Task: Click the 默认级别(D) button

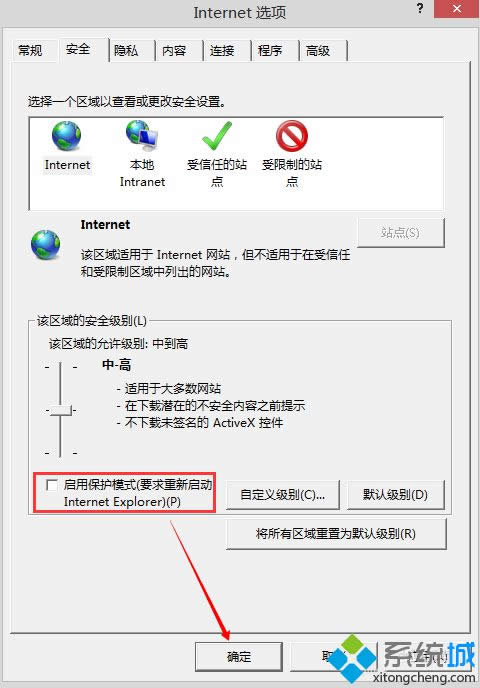Action: point(395,494)
